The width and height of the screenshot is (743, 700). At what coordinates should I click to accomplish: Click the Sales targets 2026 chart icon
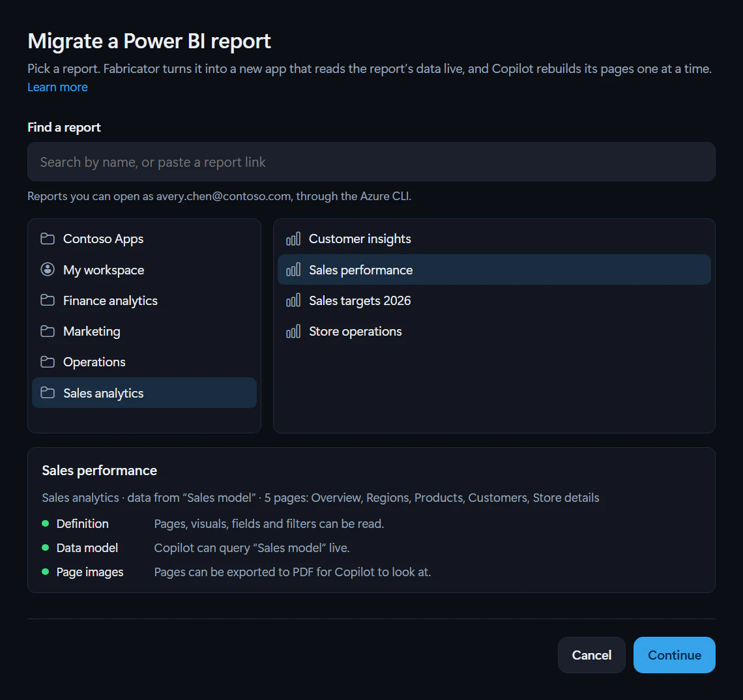click(293, 300)
